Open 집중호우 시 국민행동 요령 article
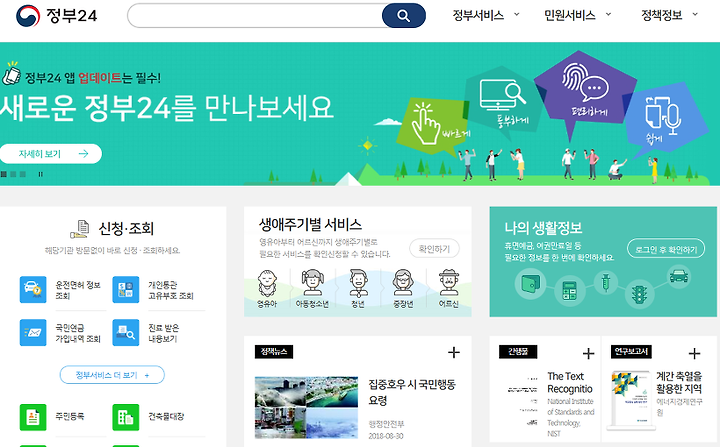 412,392
